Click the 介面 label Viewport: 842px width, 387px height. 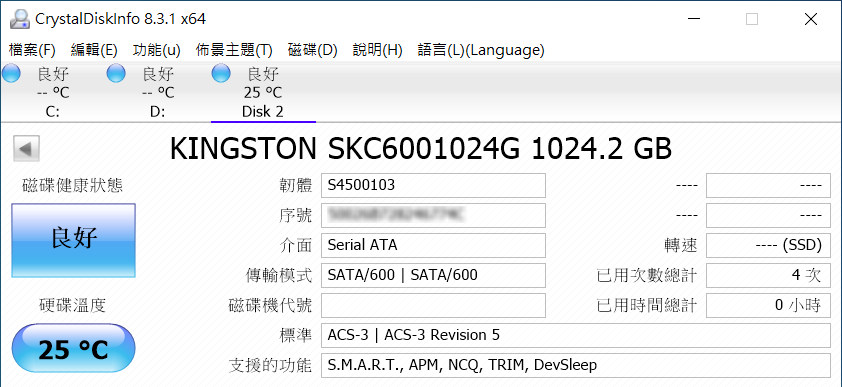(296, 246)
